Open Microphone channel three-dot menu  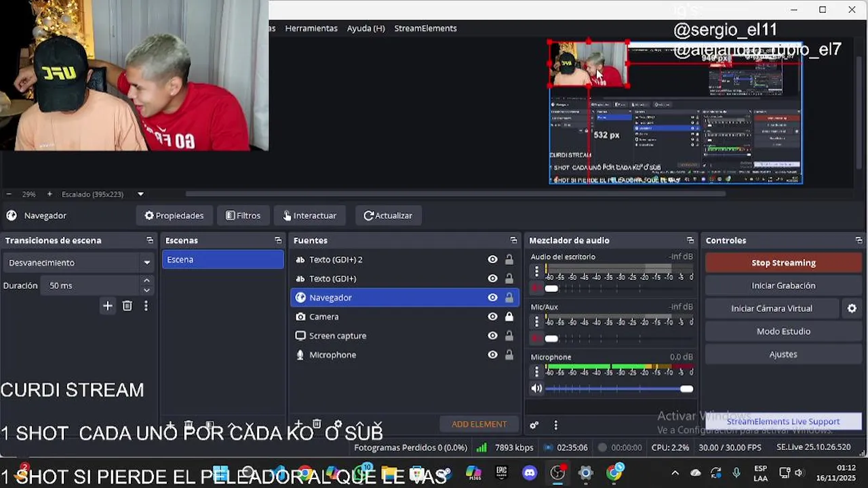pos(536,371)
